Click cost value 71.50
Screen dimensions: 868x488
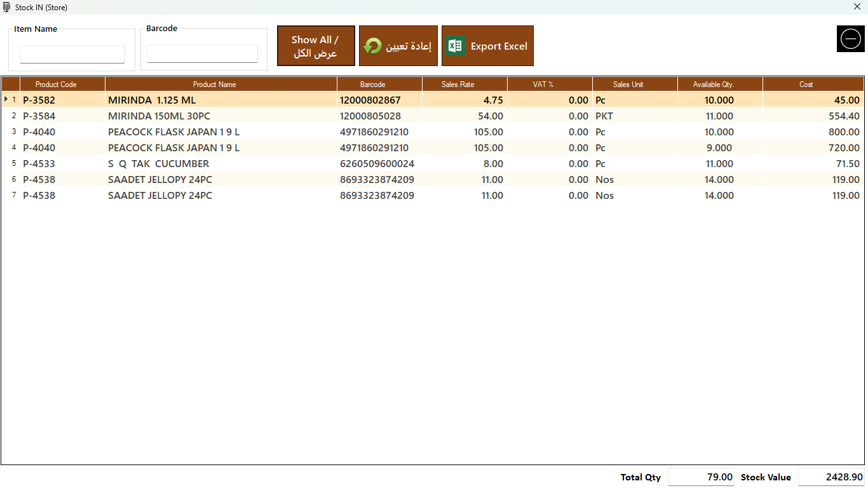coord(848,164)
